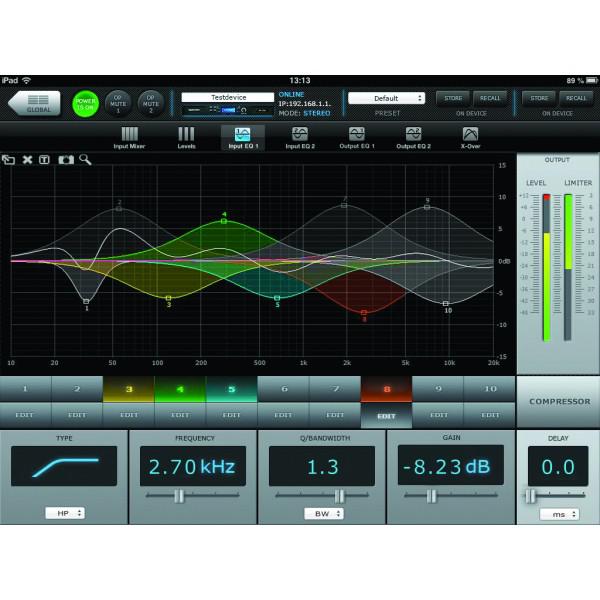Toggle OP MUTE 2 button
Viewport: 600px width, 600px height.
(x=151, y=104)
